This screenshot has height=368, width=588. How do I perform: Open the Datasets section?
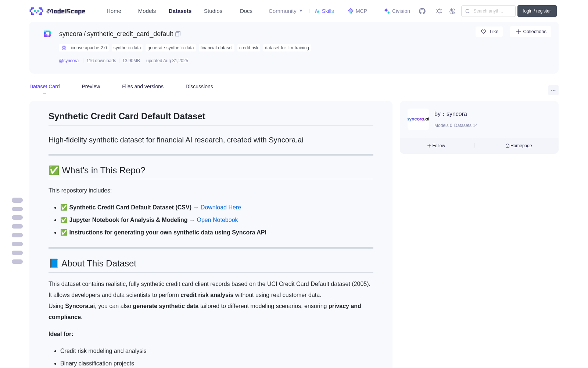click(x=180, y=11)
